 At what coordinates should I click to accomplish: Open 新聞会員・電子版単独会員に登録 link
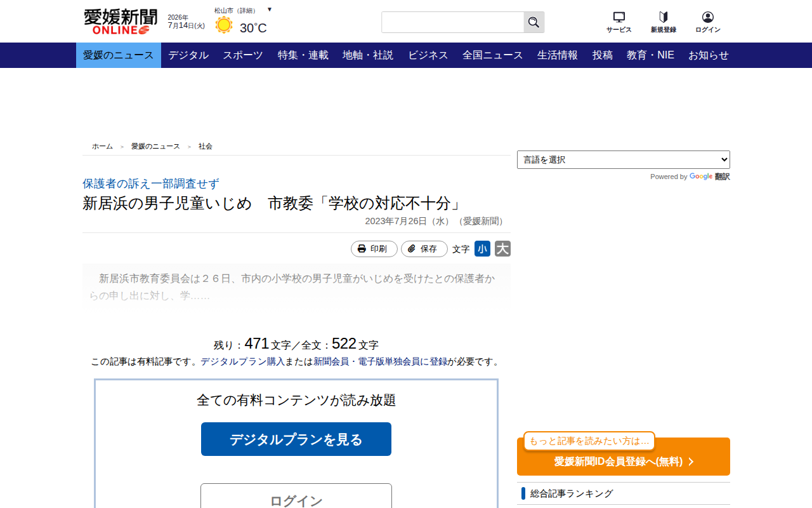(x=381, y=361)
